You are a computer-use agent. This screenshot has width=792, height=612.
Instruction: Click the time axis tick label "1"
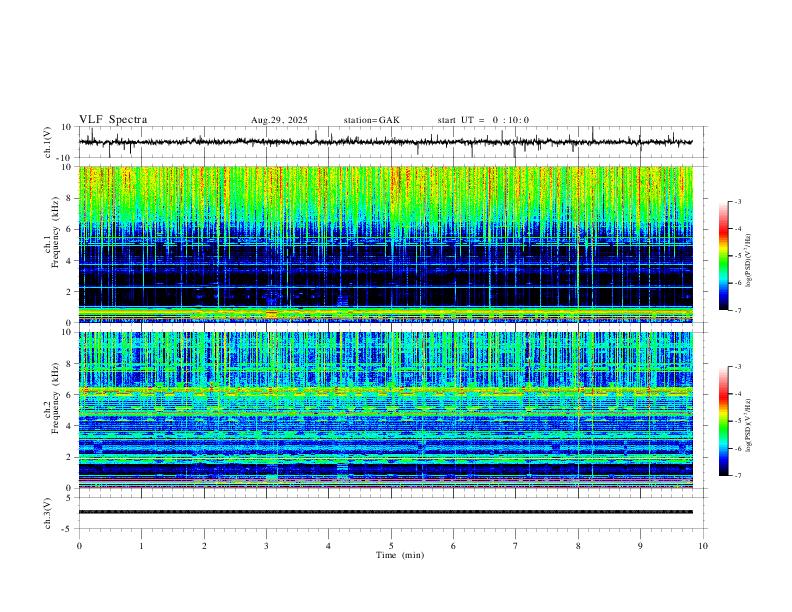pos(142,546)
